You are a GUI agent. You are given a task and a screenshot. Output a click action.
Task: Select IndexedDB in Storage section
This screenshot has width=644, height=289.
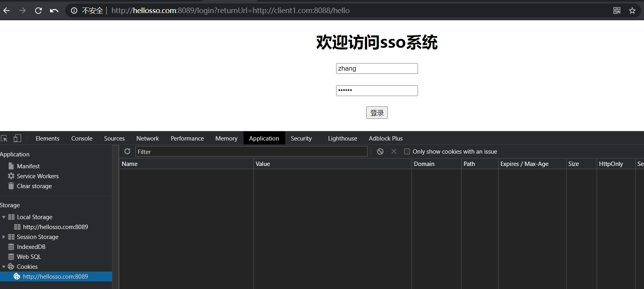pos(31,247)
